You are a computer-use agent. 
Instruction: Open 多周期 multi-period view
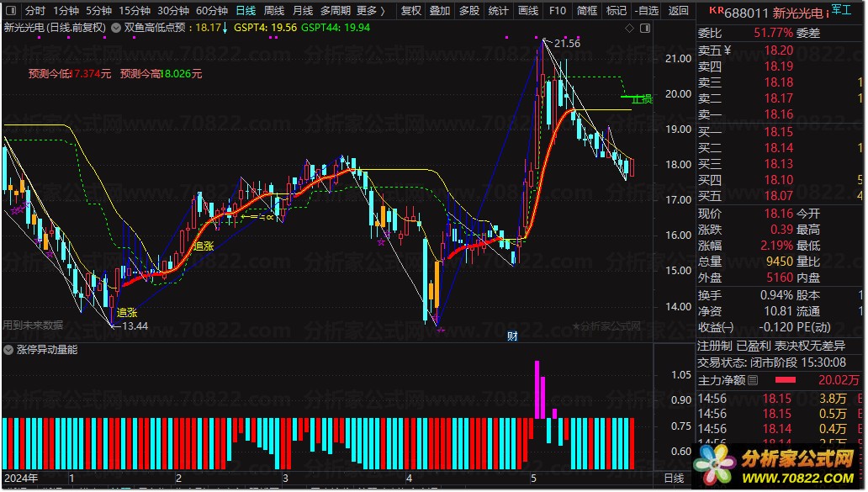click(x=336, y=11)
